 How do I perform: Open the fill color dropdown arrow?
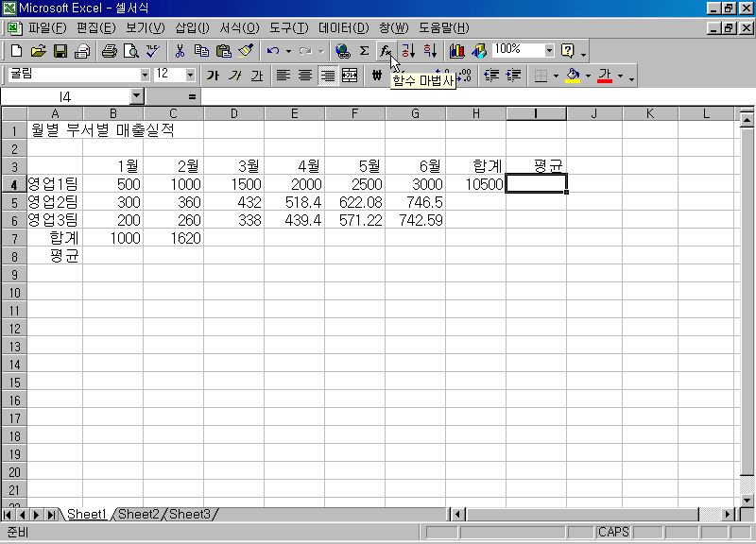[588, 76]
